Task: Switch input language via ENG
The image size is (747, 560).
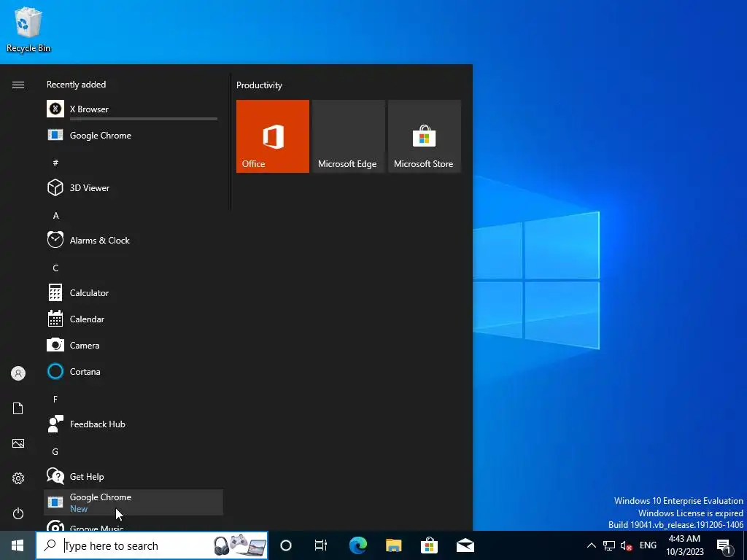Action: pyautogui.click(x=648, y=545)
